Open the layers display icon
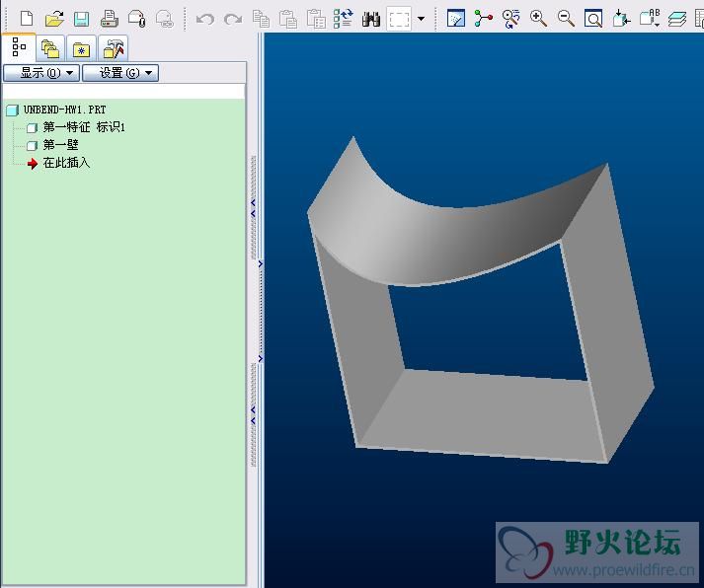This screenshot has width=704, height=588. 677,20
